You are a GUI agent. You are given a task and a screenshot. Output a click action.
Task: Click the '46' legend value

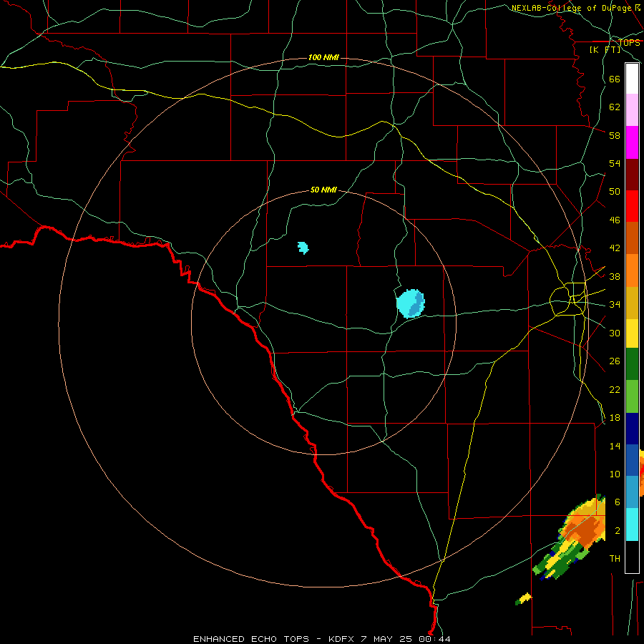pos(615,220)
